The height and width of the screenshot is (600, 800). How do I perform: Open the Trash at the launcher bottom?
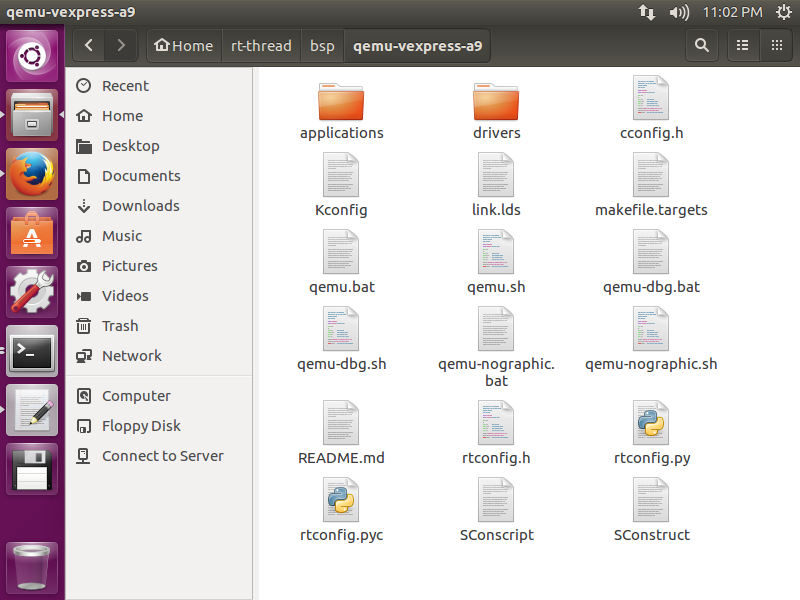[x=32, y=568]
